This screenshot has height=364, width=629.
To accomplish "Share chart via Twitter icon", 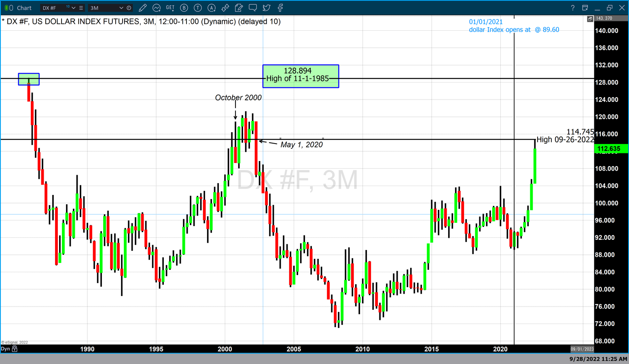I will point(267,8).
